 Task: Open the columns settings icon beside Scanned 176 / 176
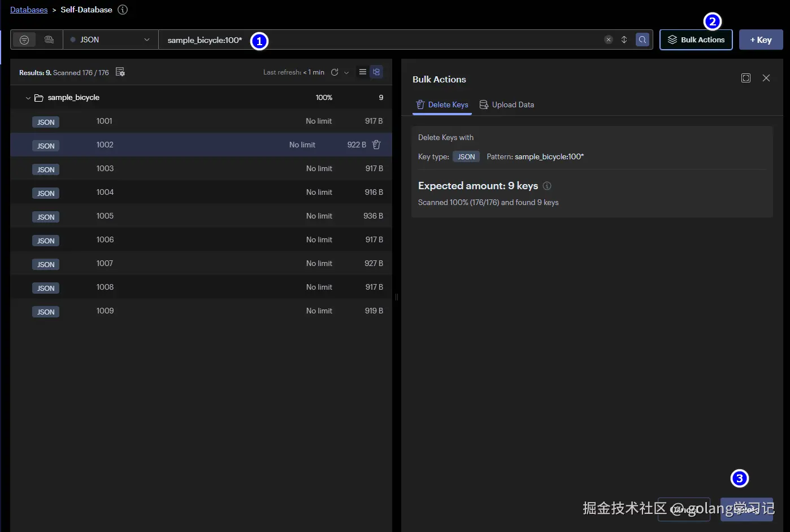[120, 72]
